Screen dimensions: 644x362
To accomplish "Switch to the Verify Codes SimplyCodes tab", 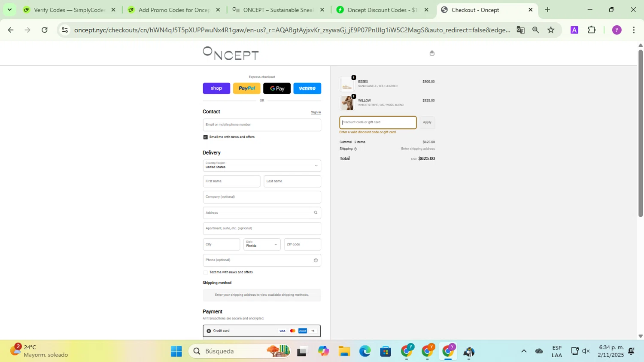I will [x=70, y=10].
